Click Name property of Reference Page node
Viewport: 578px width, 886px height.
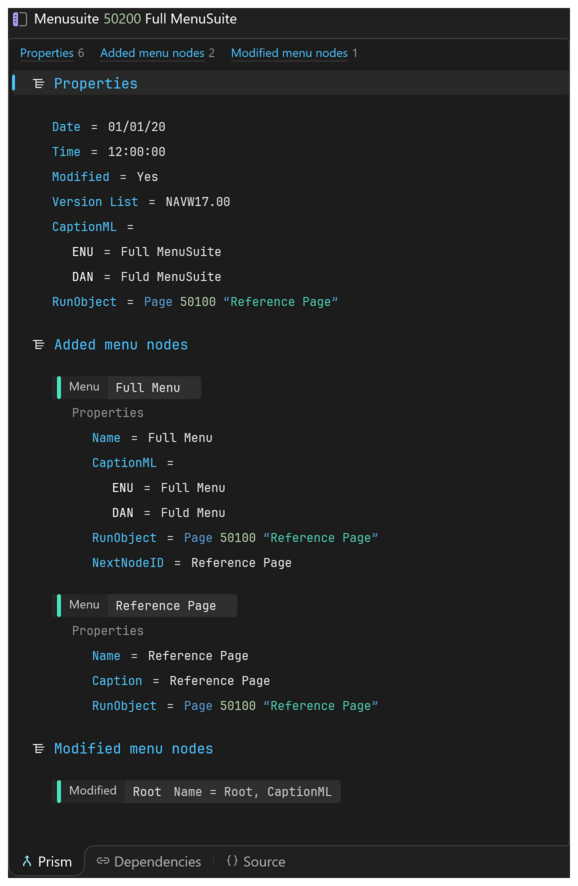click(106, 656)
